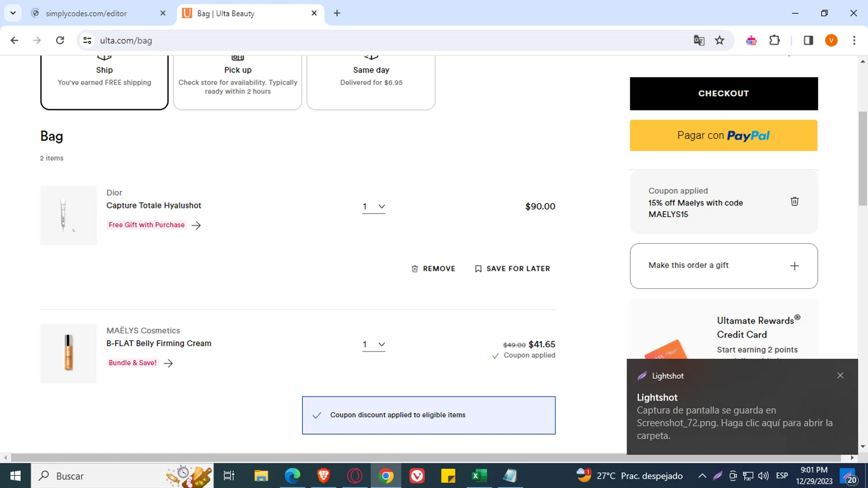Open Vivaldi browser from taskbar
The image size is (868, 488).
coord(417,476)
